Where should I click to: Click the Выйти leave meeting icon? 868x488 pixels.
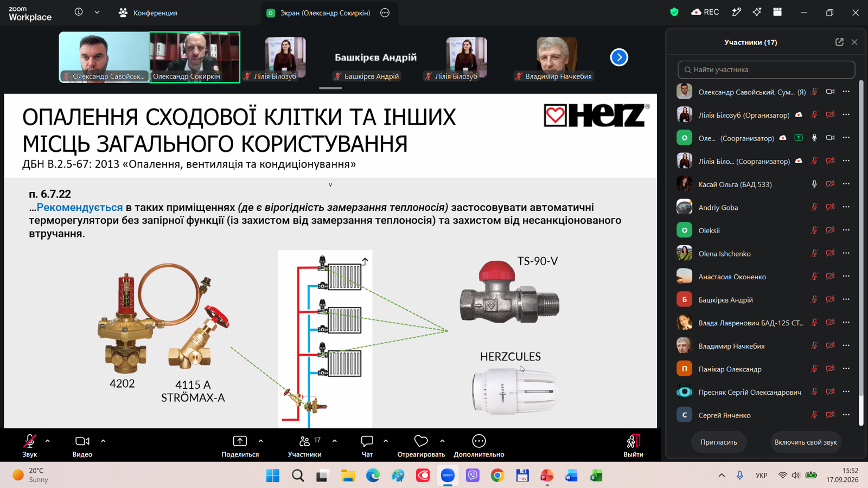pos(633,441)
